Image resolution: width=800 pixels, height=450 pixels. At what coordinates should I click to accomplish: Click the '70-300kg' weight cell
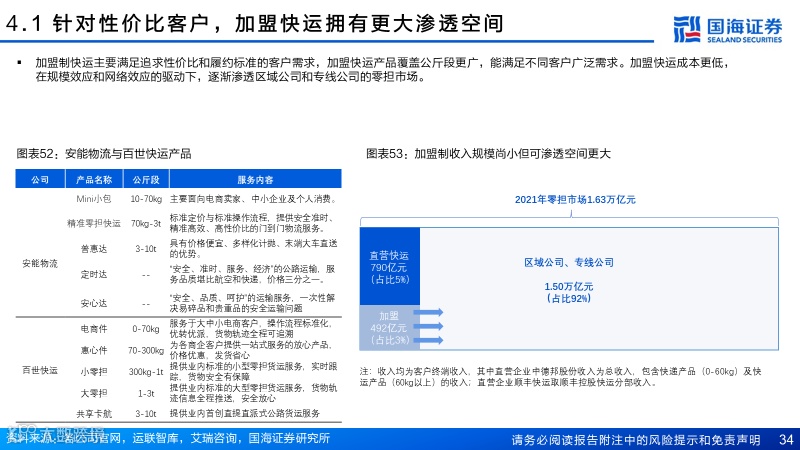tap(146, 351)
